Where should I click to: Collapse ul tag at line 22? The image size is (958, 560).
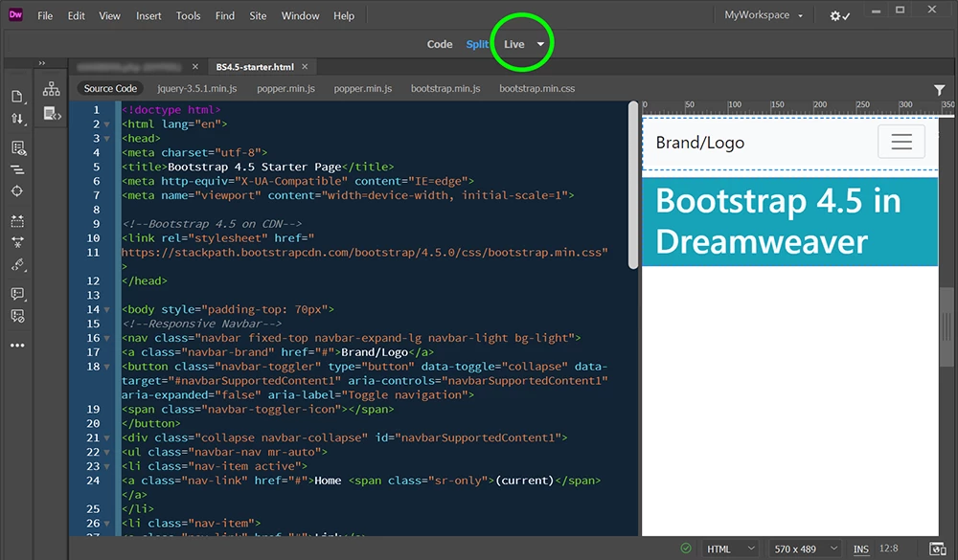[107, 453]
